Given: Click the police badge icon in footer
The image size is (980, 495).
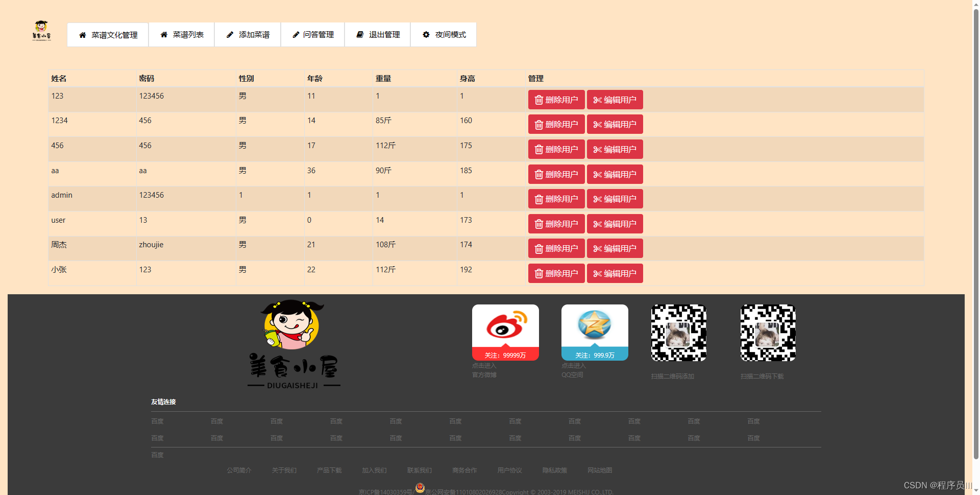Looking at the screenshot, I should (x=420, y=488).
